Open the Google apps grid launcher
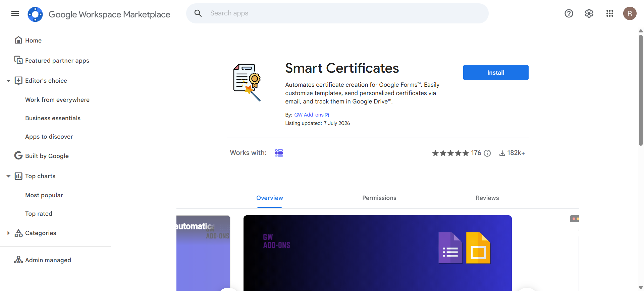 tap(610, 13)
